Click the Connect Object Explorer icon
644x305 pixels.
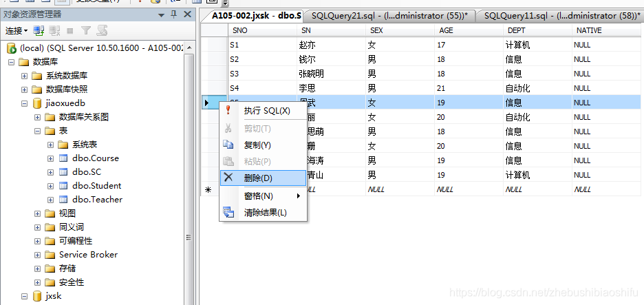(x=39, y=30)
